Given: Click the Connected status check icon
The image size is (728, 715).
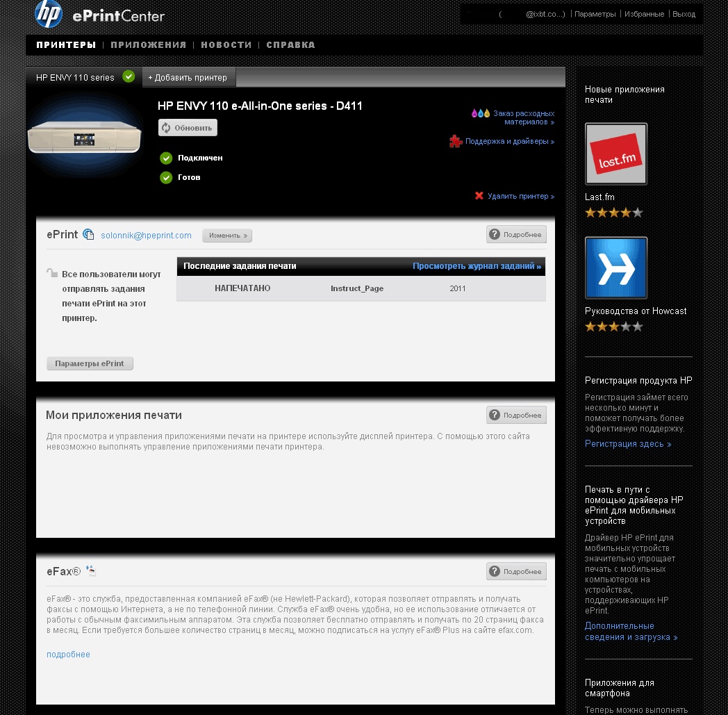Looking at the screenshot, I should point(166,158).
